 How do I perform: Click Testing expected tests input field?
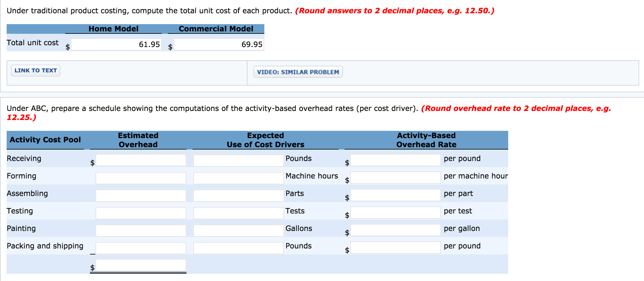click(x=238, y=213)
